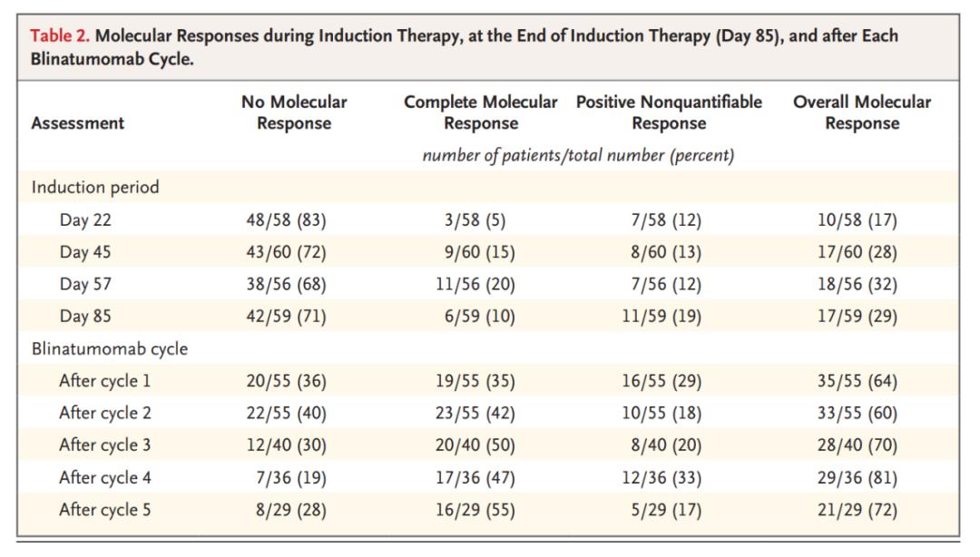Click the units subheading about number of patients

(x=578, y=155)
